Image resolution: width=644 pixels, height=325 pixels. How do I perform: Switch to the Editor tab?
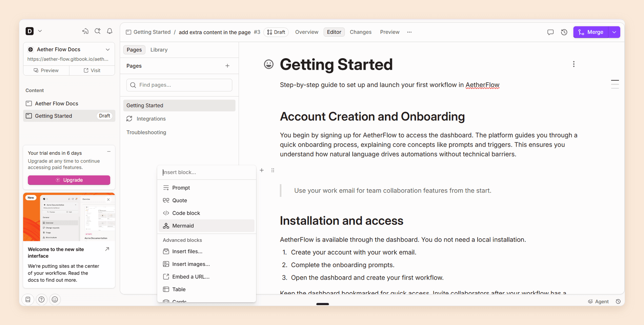click(334, 32)
